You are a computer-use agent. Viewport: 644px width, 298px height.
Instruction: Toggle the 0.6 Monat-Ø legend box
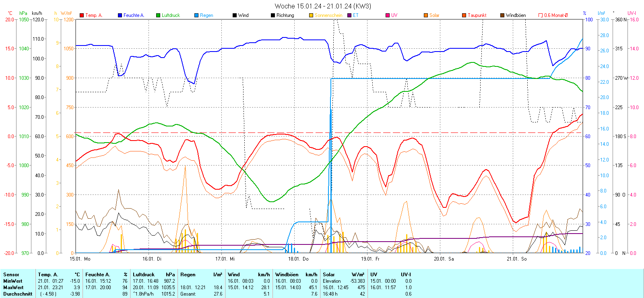click(541, 15)
